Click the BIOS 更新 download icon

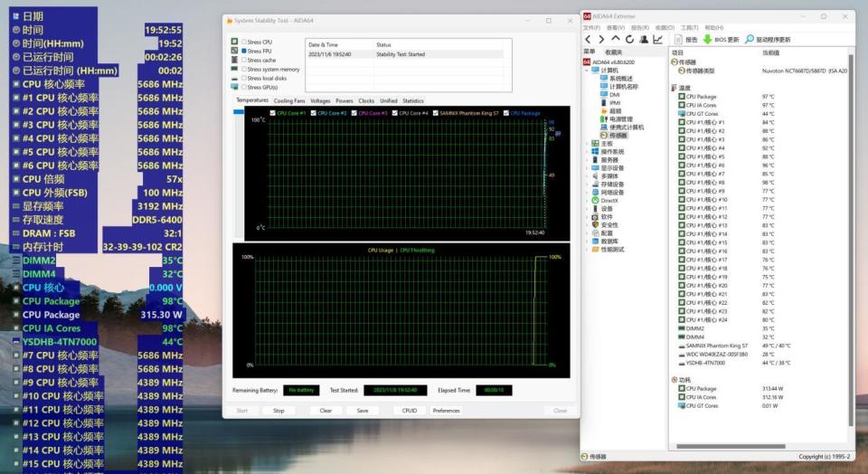click(707, 39)
